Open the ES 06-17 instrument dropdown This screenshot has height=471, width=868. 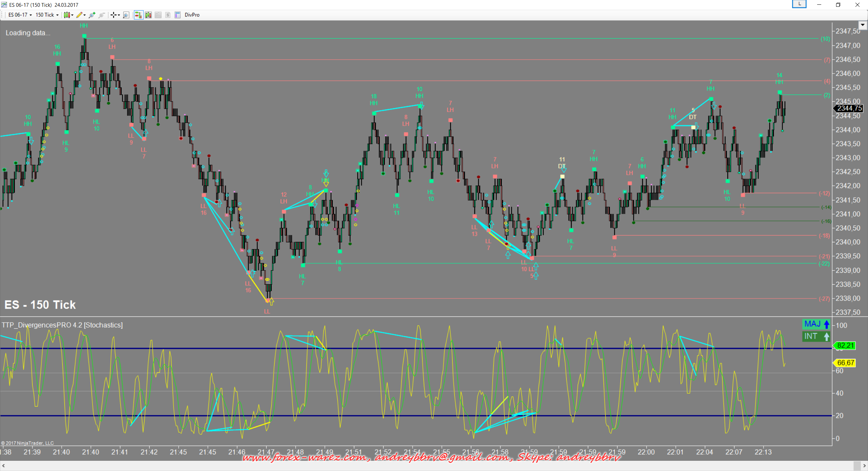(x=20, y=15)
